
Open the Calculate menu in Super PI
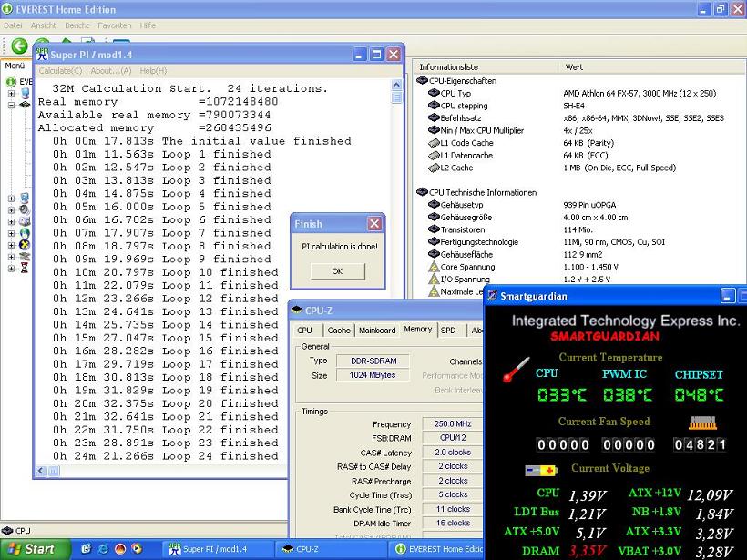click(60, 70)
